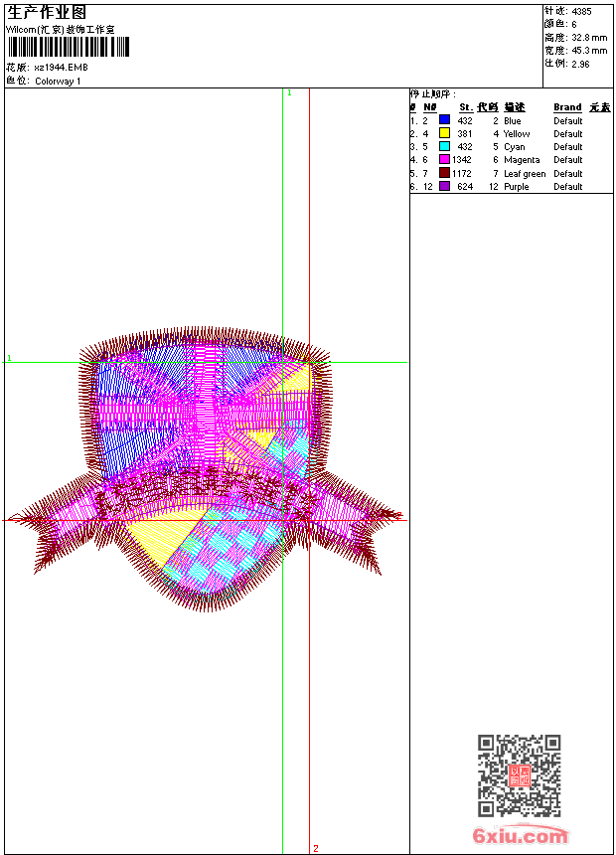
Task: Click Default brand in the Purple row
Action: pos(568,187)
